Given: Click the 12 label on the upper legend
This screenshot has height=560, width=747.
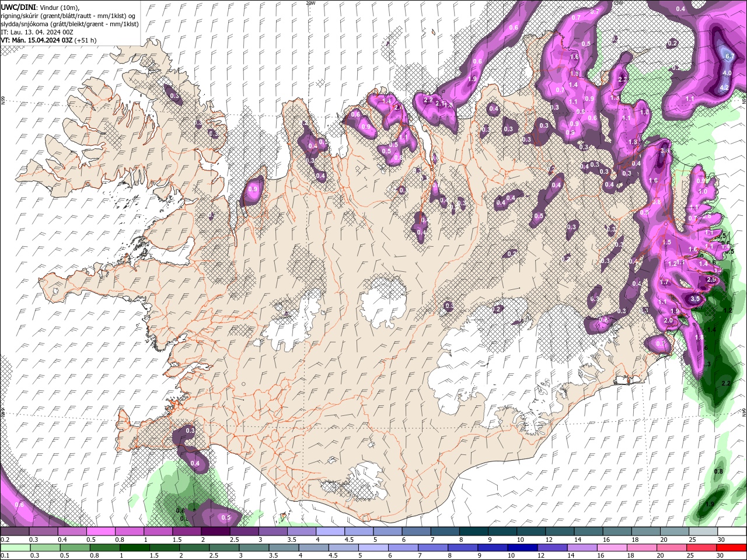Looking at the screenshot, I should tap(549, 540).
